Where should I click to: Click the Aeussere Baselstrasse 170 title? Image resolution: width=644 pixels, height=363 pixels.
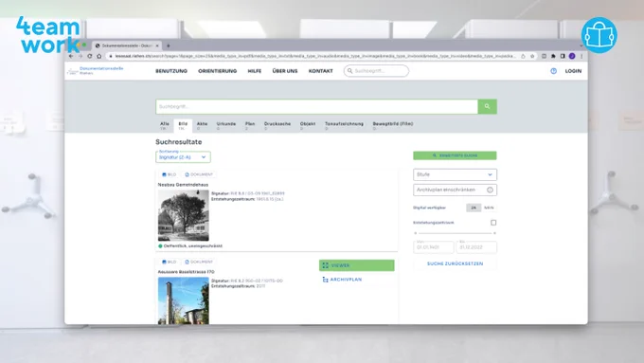coord(186,272)
